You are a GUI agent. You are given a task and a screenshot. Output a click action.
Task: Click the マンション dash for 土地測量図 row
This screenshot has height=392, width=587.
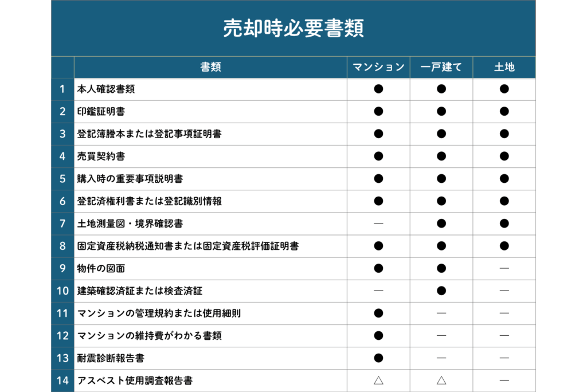(378, 224)
